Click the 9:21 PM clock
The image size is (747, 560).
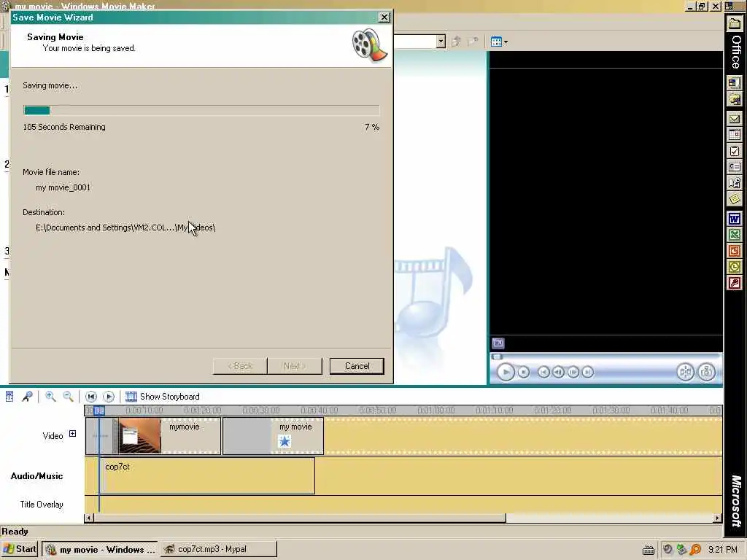point(723,550)
